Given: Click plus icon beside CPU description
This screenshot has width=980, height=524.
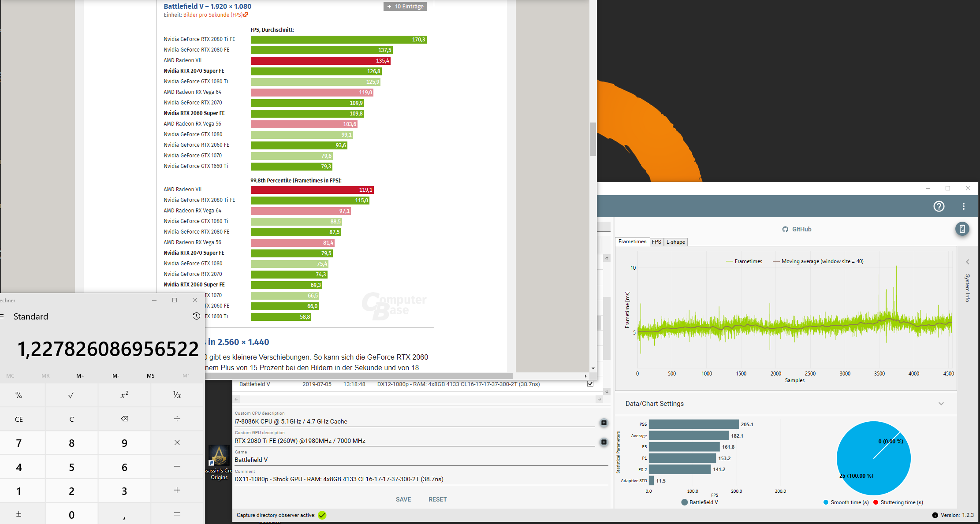Looking at the screenshot, I should (604, 423).
